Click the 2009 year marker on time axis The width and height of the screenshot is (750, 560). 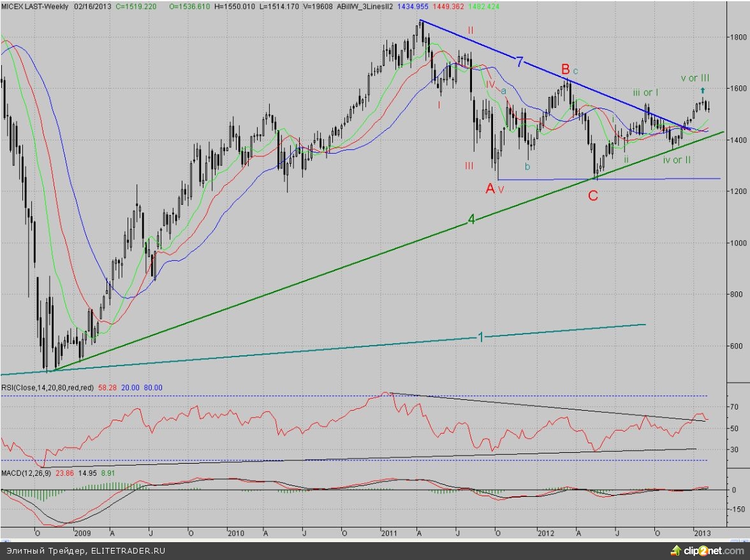[84, 532]
